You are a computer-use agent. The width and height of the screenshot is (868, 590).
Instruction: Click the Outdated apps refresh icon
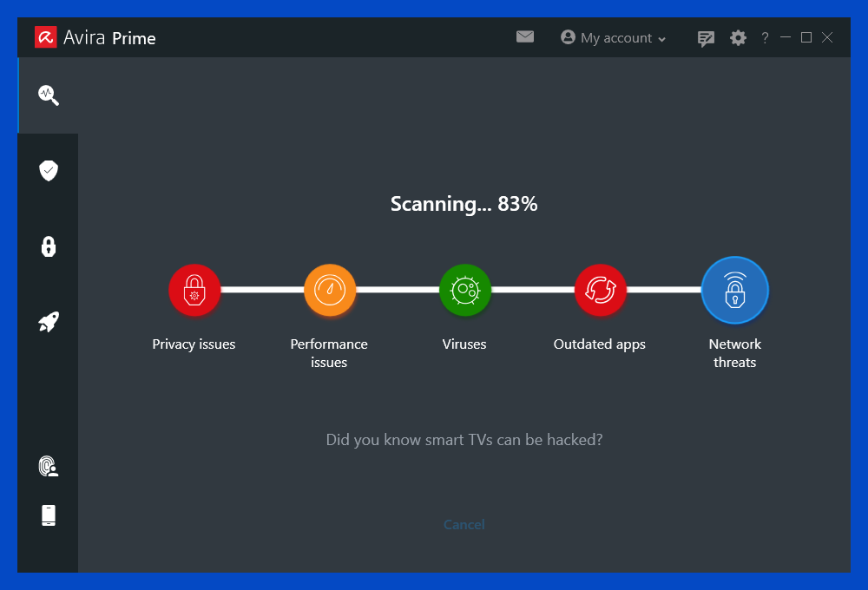600,290
